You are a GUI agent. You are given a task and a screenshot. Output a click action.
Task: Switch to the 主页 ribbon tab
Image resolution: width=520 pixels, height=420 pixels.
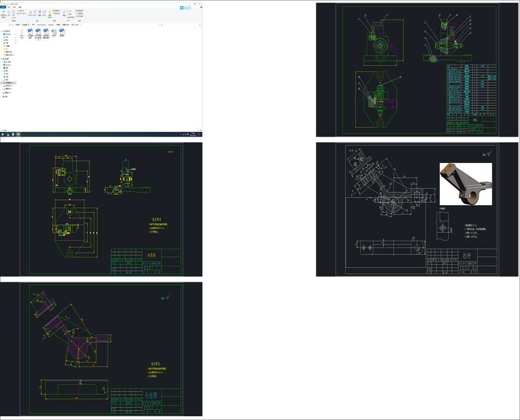(x=8, y=7)
